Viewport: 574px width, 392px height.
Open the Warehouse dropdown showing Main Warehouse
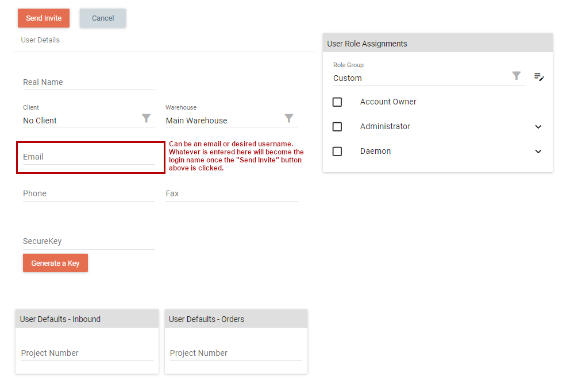pos(232,121)
